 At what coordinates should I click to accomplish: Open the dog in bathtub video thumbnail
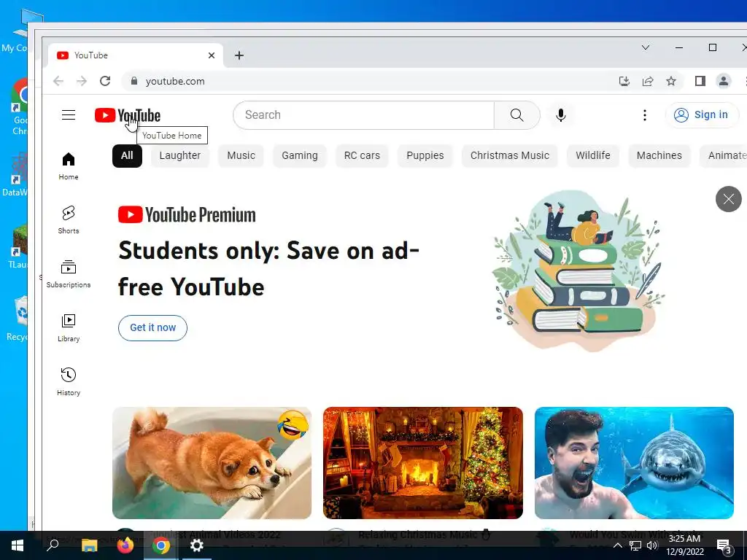tap(212, 463)
